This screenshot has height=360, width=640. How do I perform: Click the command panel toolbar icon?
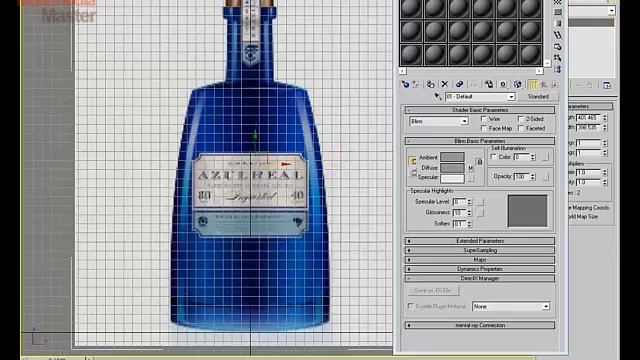607,85
